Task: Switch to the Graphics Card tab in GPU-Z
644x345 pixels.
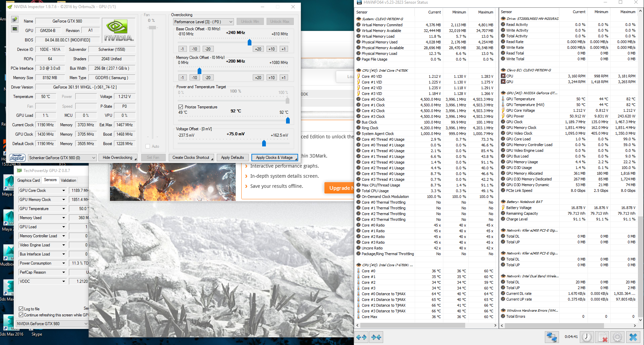Action: click(x=29, y=180)
